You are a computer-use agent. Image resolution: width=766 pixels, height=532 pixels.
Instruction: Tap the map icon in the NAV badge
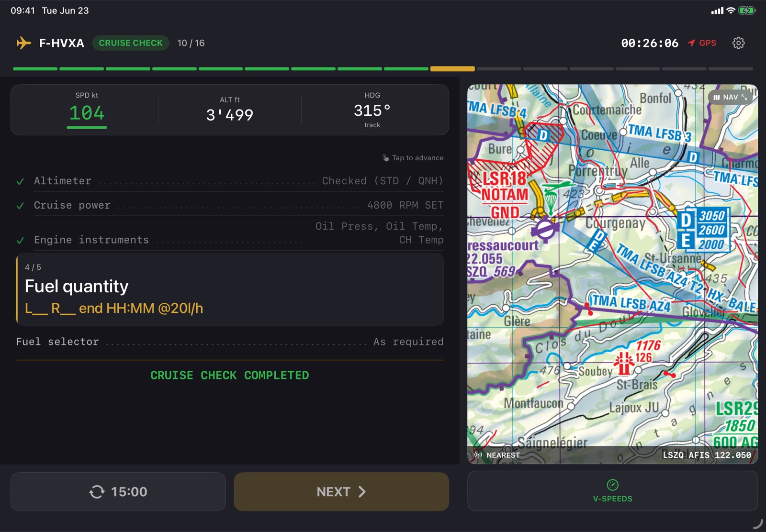[717, 97]
